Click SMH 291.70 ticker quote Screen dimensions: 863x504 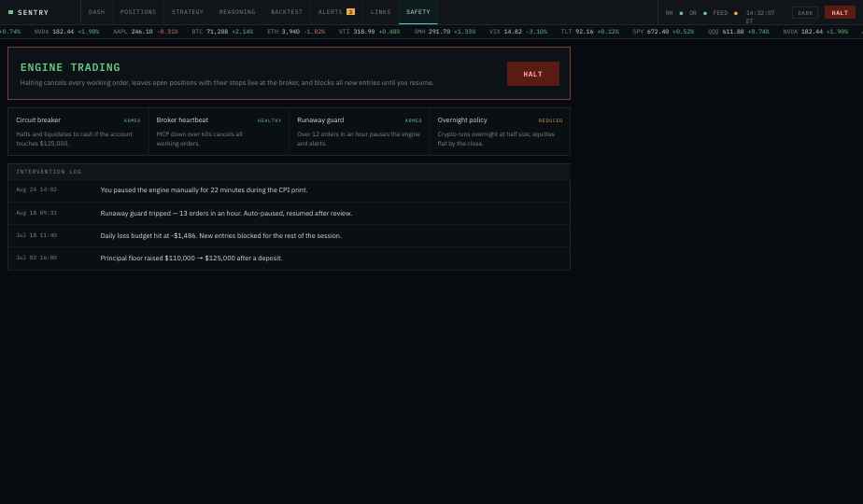(x=445, y=32)
